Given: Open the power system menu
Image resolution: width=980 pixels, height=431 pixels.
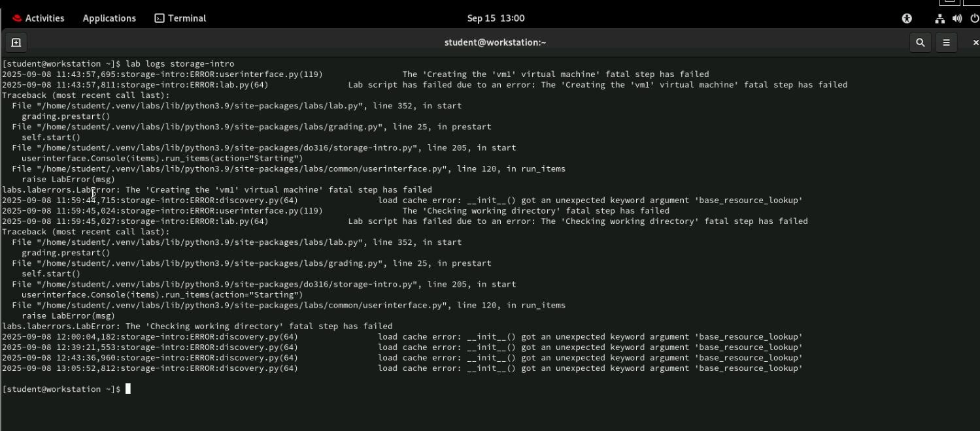Looking at the screenshot, I should (x=974, y=18).
